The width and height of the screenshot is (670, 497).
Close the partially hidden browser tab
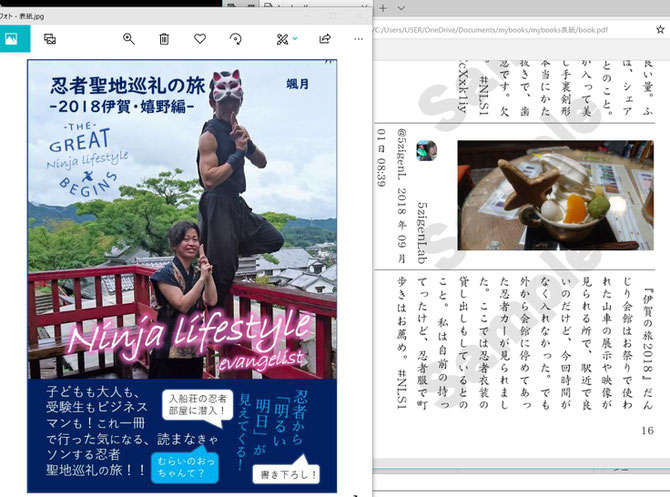[x=364, y=5]
